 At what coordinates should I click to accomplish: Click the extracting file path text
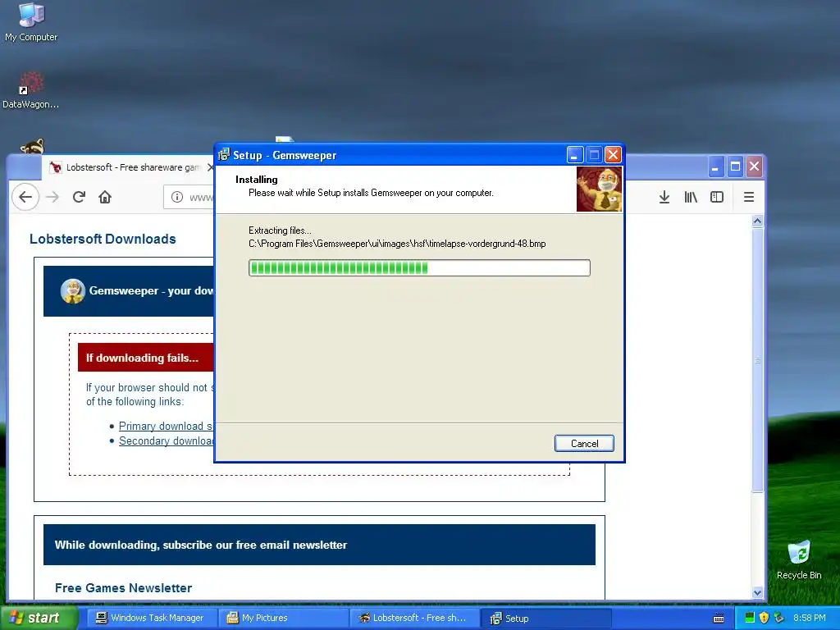[x=397, y=244]
